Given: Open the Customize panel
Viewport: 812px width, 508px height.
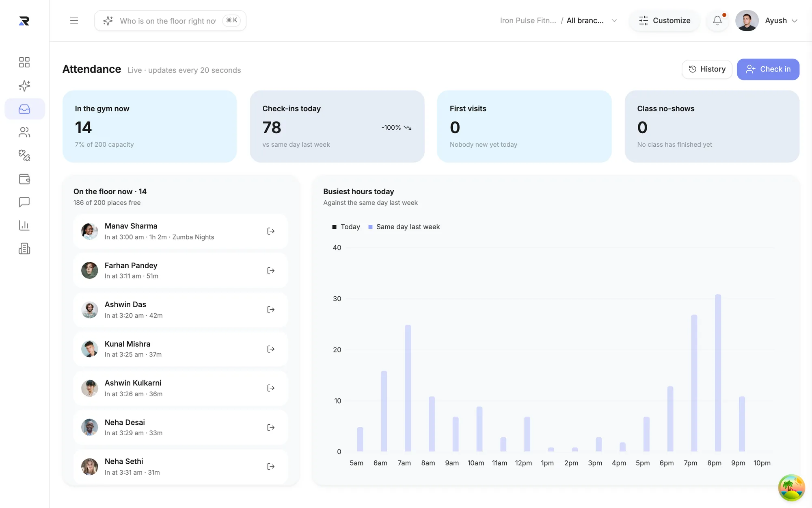Looking at the screenshot, I should click(664, 21).
